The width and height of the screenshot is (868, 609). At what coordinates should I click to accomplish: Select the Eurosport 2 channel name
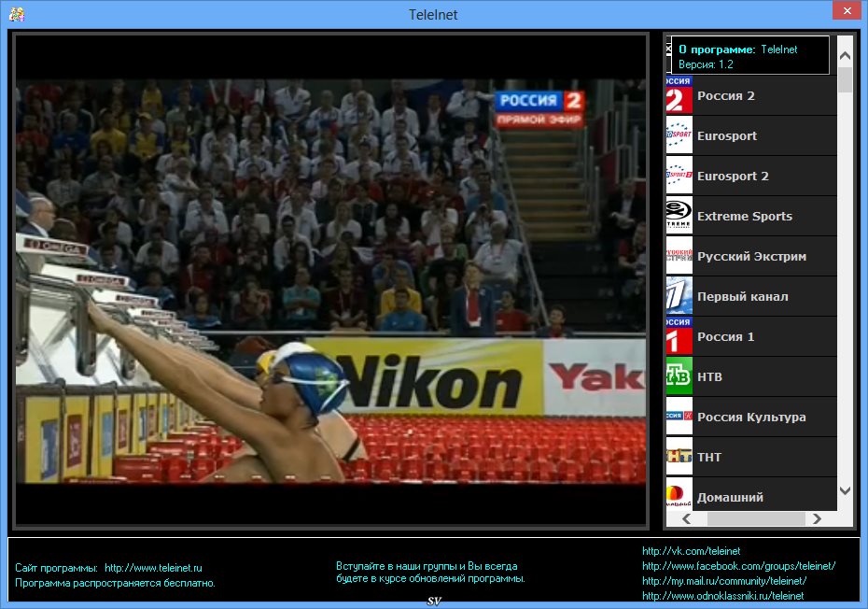[733, 176]
